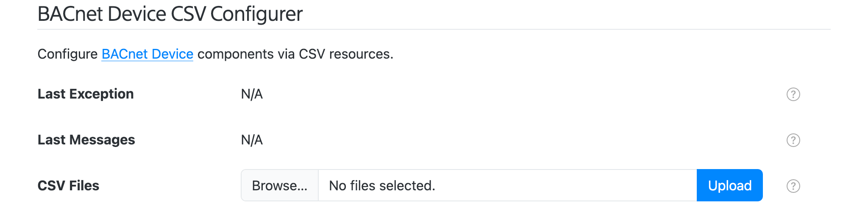Click the blue Upload button
Viewport: 868px width, 209px height.
pos(729,186)
